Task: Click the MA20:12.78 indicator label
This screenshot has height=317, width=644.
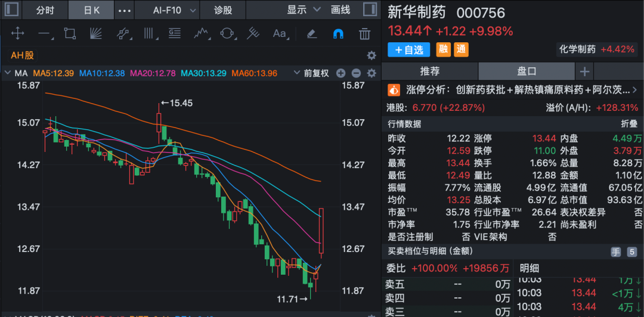Action: (153, 73)
